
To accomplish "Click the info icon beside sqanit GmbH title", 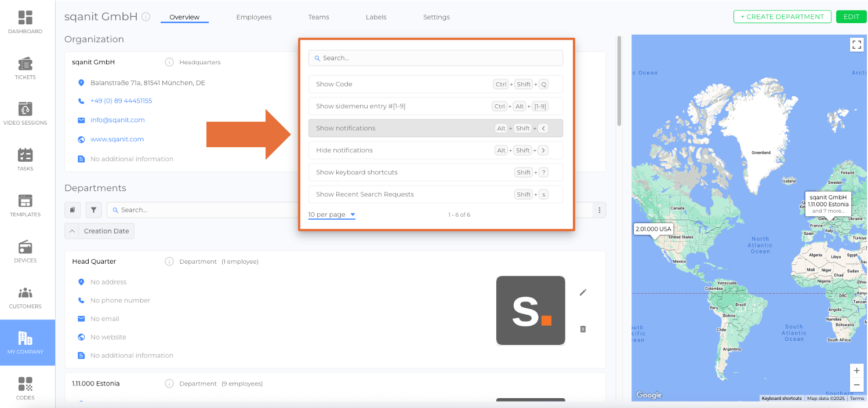I will pyautogui.click(x=146, y=17).
